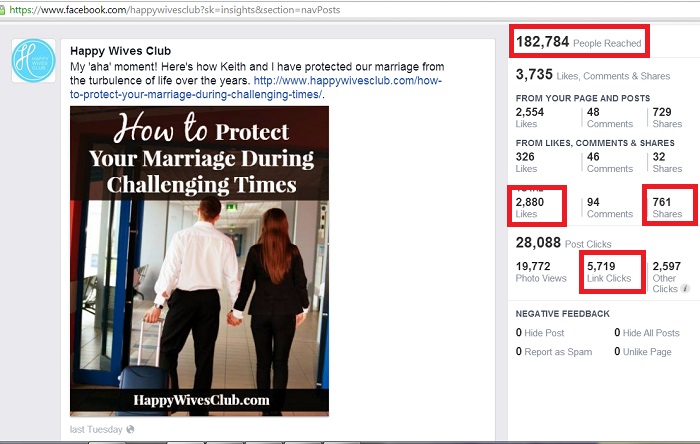Open the post image of couple walking
This screenshot has height=444, width=700.
(x=200, y=261)
